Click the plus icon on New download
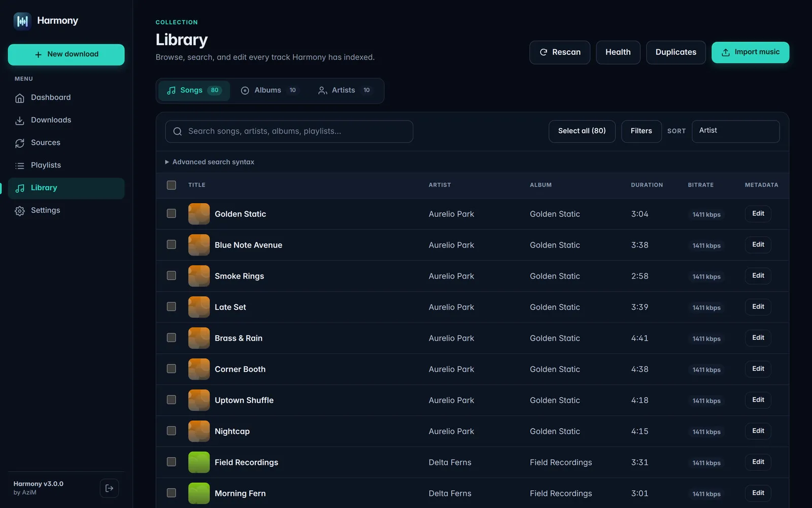Screen dimensions: 812x508 pyautogui.click(x=38, y=54)
